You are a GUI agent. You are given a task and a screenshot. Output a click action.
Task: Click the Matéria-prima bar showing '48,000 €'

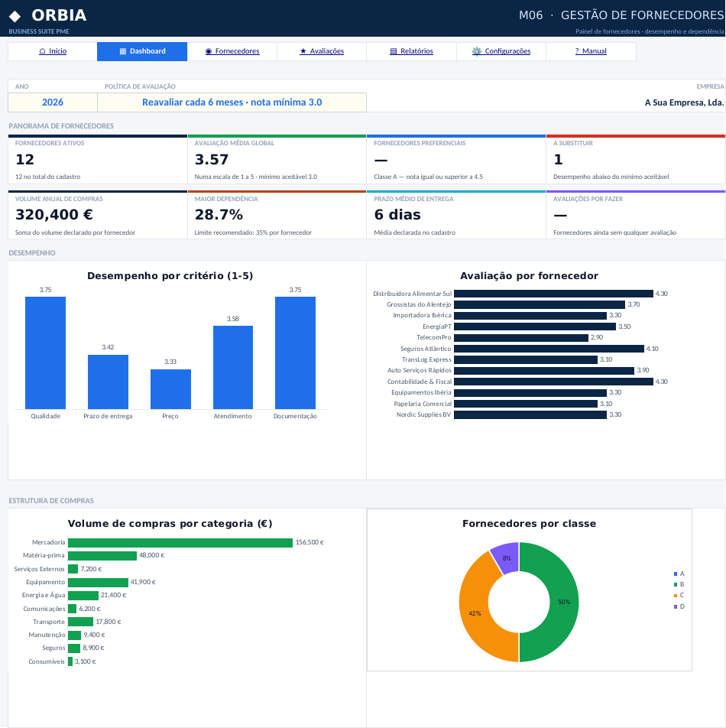pyautogui.click(x=102, y=556)
